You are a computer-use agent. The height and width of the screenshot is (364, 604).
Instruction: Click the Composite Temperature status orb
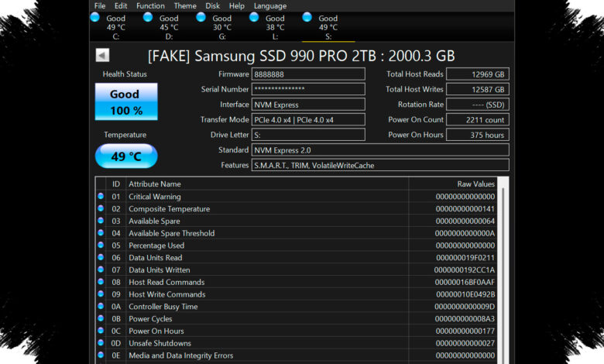[x=101, y=208]
